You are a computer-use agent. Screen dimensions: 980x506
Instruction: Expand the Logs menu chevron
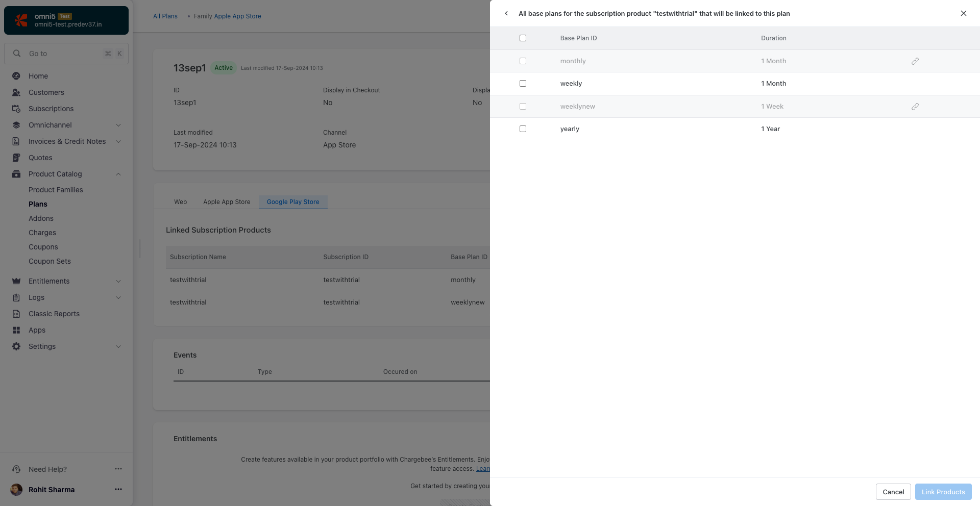(x=118, y=297)
